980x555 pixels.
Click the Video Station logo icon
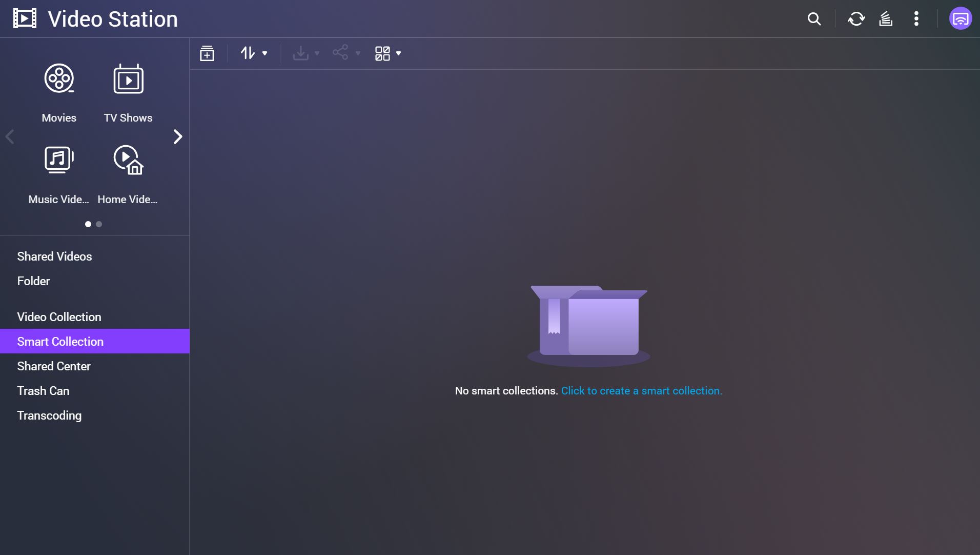25,18
